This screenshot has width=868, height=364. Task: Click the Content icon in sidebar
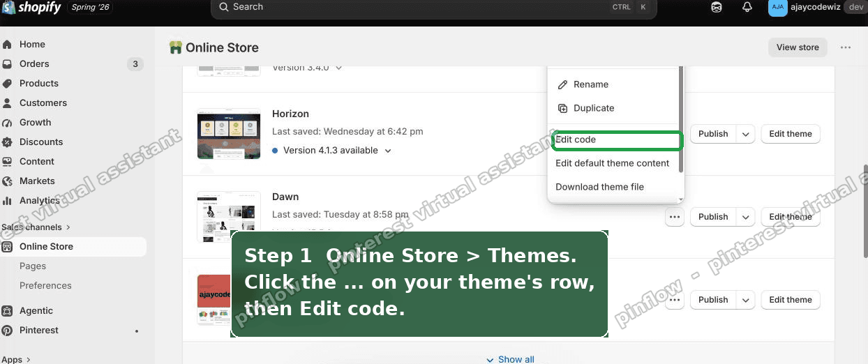(8, 161)
